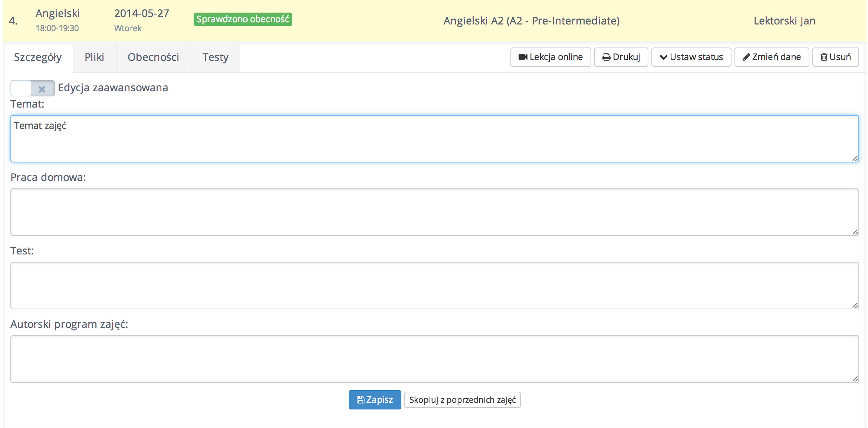
Task: Click the chevron arrow on Ustaw status
Action: 663,57
